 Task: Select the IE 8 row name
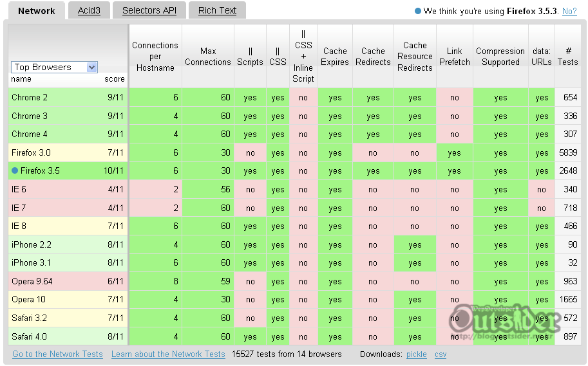pyautogui.click(x=19, y=226)
